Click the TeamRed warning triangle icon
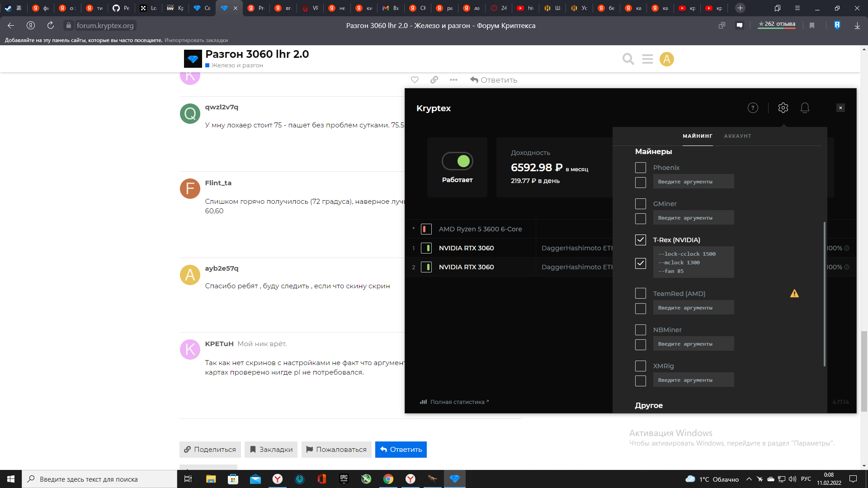Image resolution: width=868 pixels, height=488 pixels. 794,294
